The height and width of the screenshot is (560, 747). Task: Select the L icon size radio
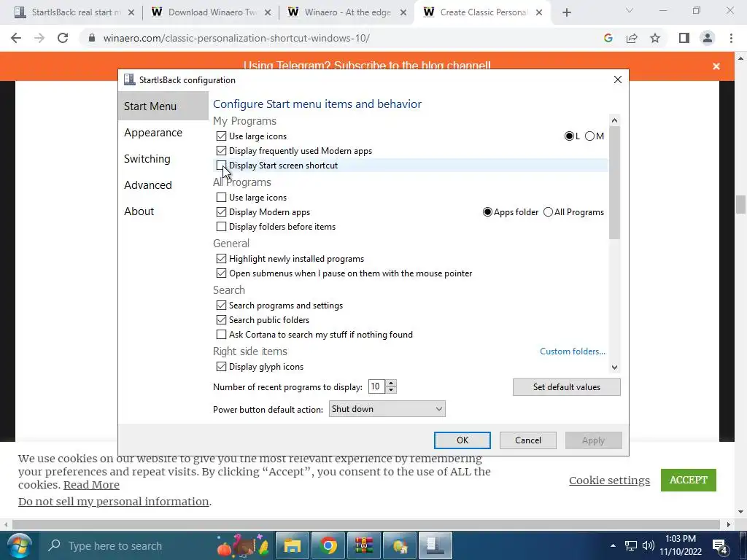point(569,136)
